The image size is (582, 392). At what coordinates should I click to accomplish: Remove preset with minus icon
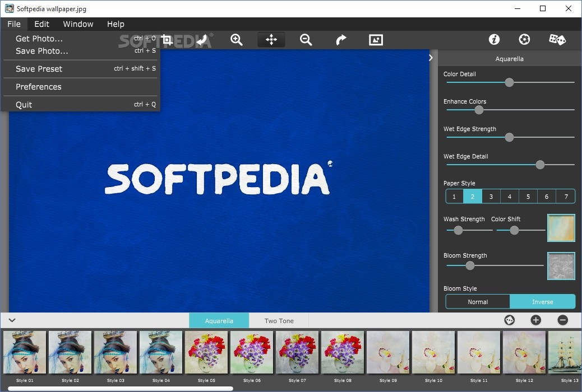pyautogui.click(x=563, y=320)
